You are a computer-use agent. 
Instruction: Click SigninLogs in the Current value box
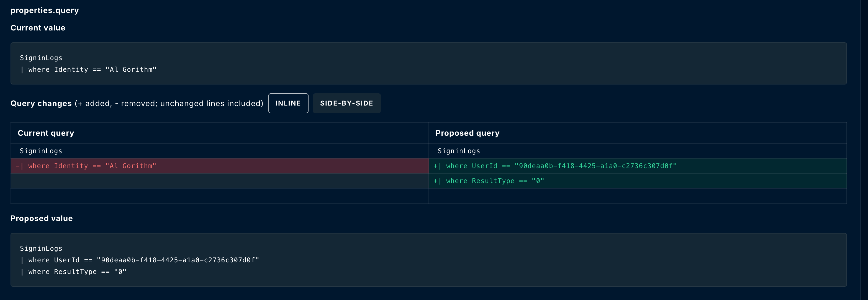click(41, 58)
